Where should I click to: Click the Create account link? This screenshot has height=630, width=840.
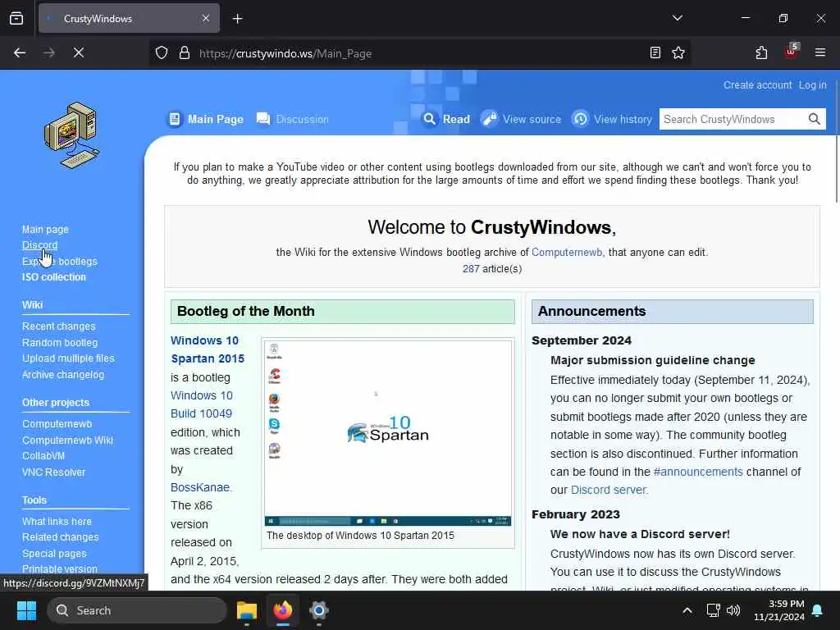coord(757,85)
